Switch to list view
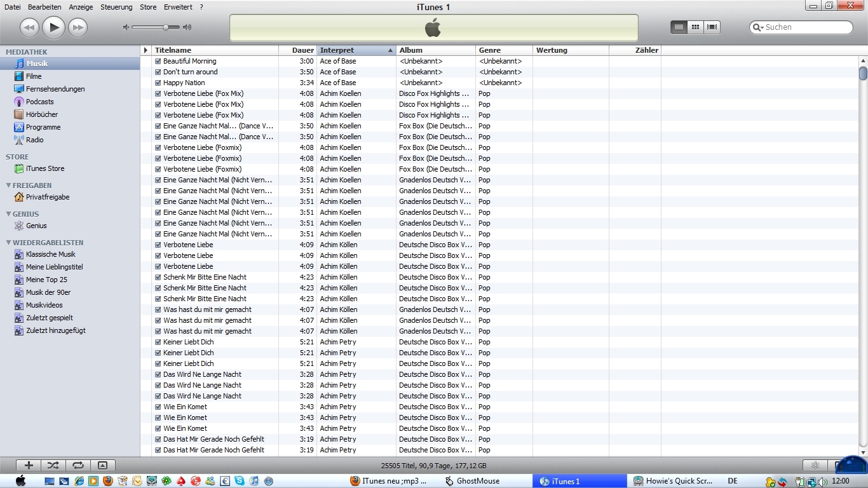Image resolution: width=868 pixels, height=488 pixels. tap(679, 27)
